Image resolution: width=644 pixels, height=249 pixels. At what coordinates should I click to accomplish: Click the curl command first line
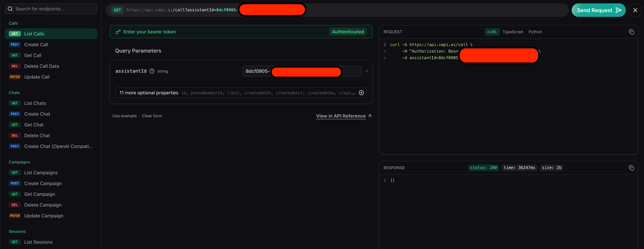click(431, 44)
